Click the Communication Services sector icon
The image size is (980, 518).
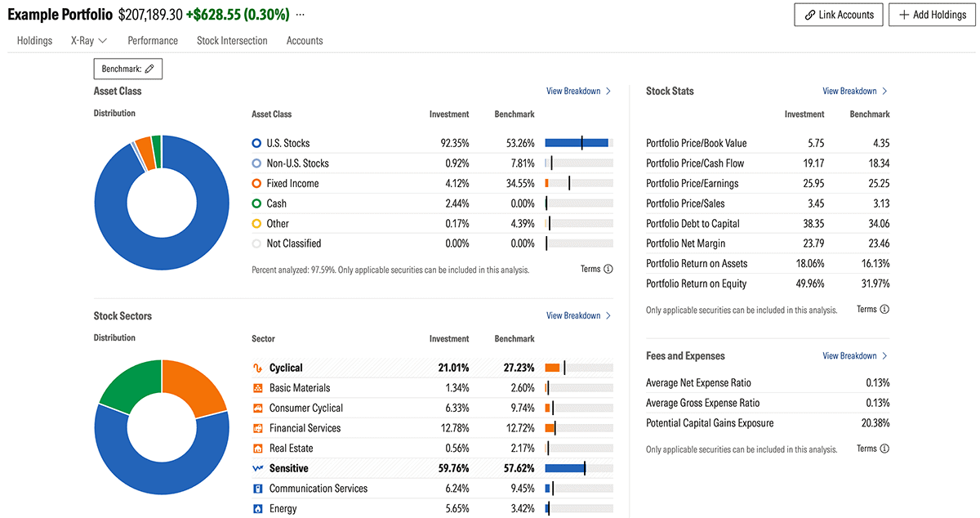coord(257,489)
